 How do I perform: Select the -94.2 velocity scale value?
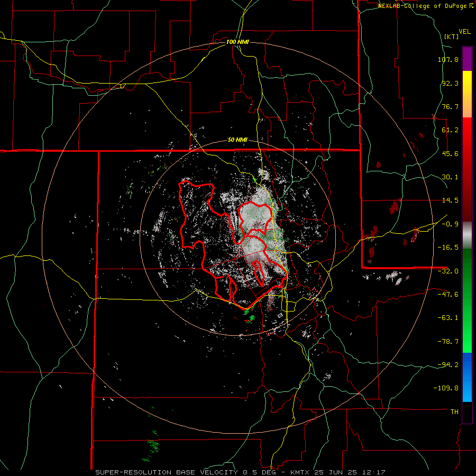(x=448, y=365)
